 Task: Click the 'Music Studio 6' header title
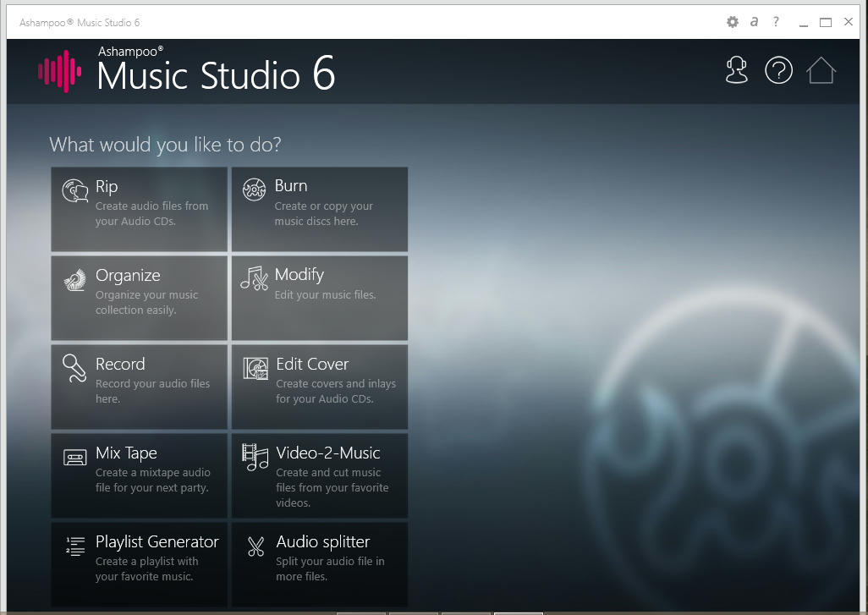(216, 74)
